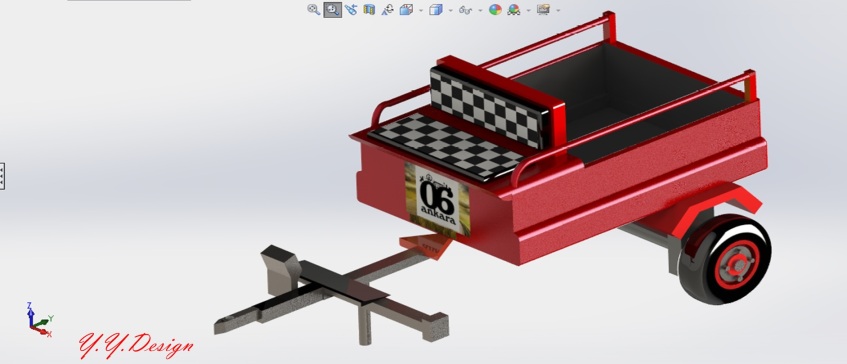Expand the View Settings dropdown arrow

tap(557, 10)
